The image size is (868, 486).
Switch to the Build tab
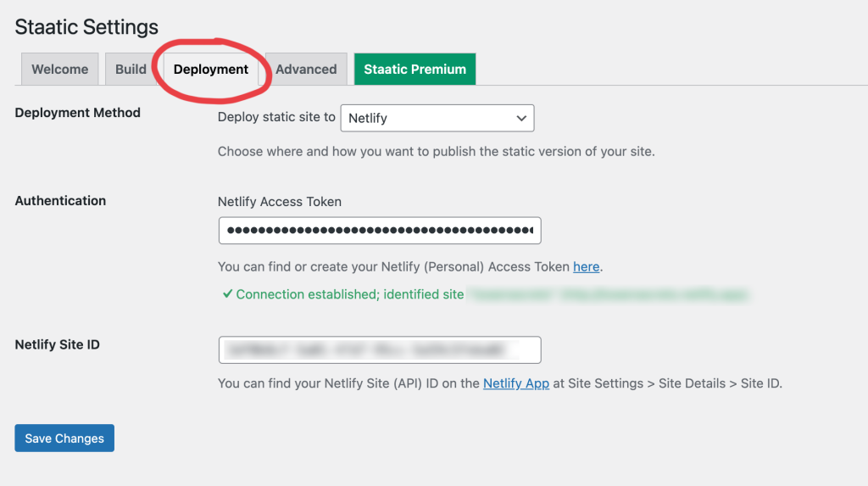(131, 70)
